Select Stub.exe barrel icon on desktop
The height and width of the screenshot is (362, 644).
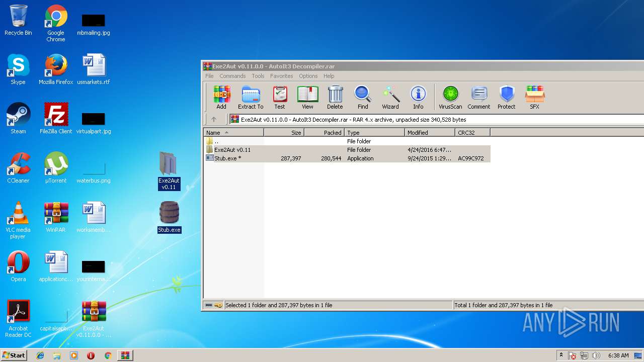[x=169, y=217]
